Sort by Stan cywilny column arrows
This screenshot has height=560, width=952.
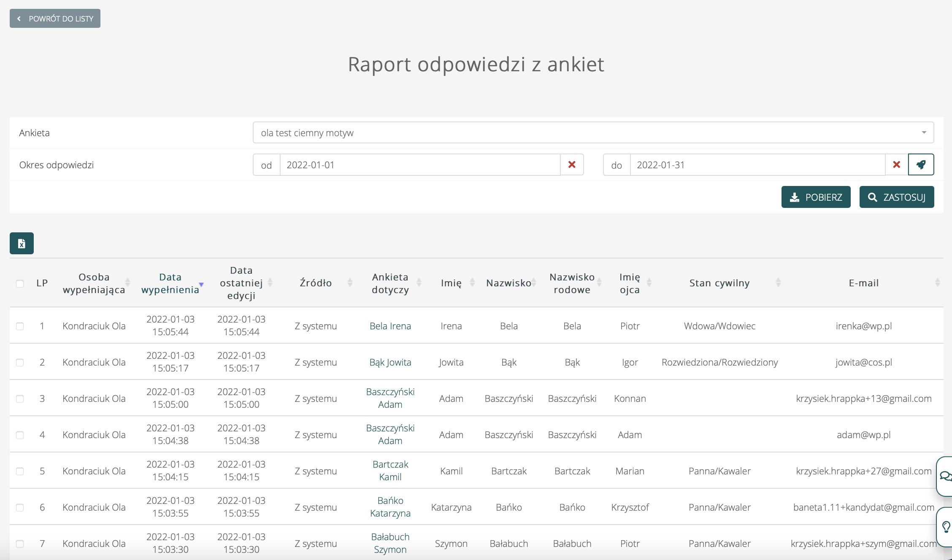pyautogui.click(x=778, y=283)
